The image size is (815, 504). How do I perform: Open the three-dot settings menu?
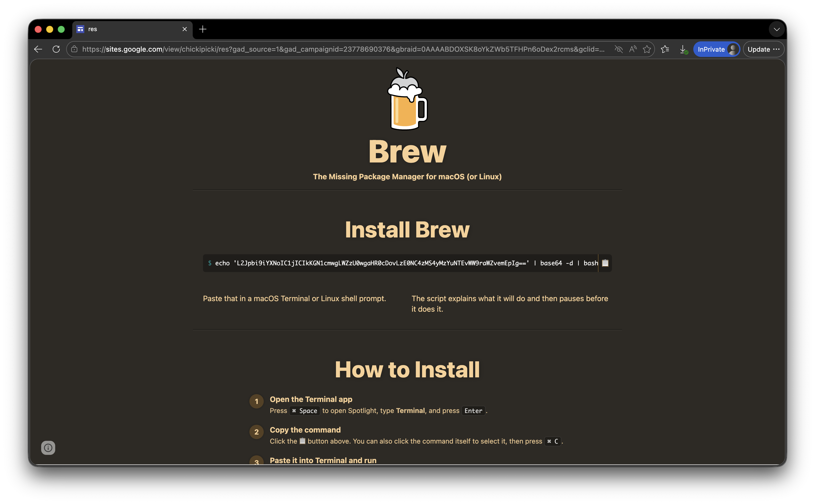click(776, 49)
